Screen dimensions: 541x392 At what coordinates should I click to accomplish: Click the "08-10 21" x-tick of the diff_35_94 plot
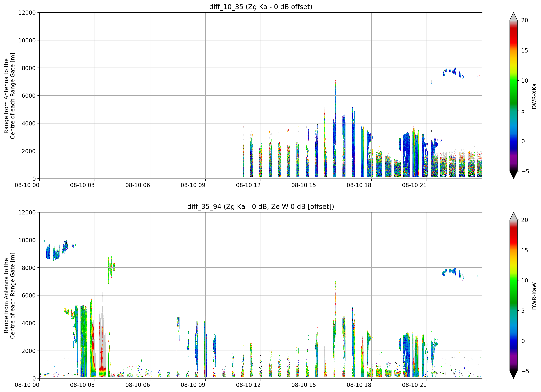coord(414,385)
